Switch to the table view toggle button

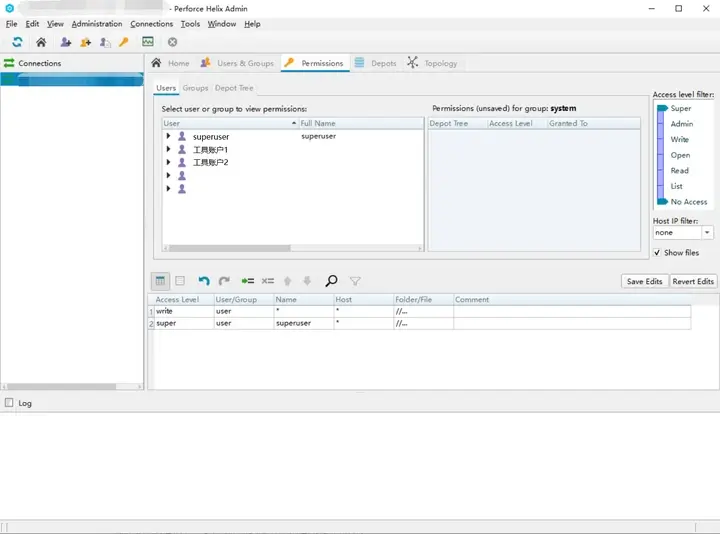coord(160,281)
